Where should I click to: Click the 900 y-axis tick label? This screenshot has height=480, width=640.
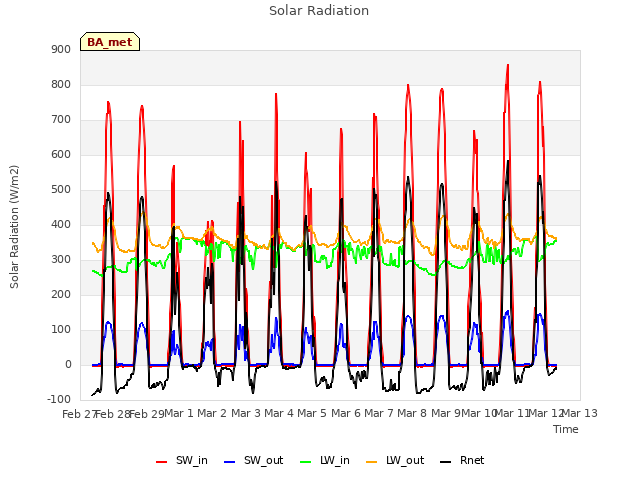point(61,49)
